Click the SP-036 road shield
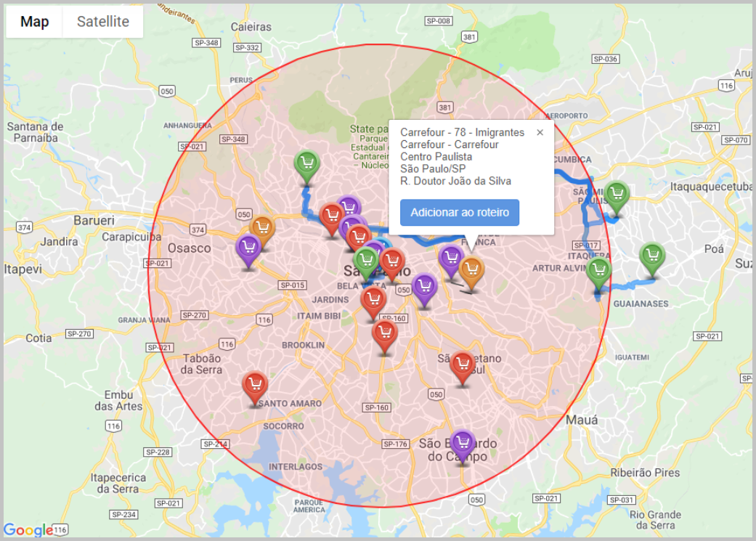 [x=606, y=59]
